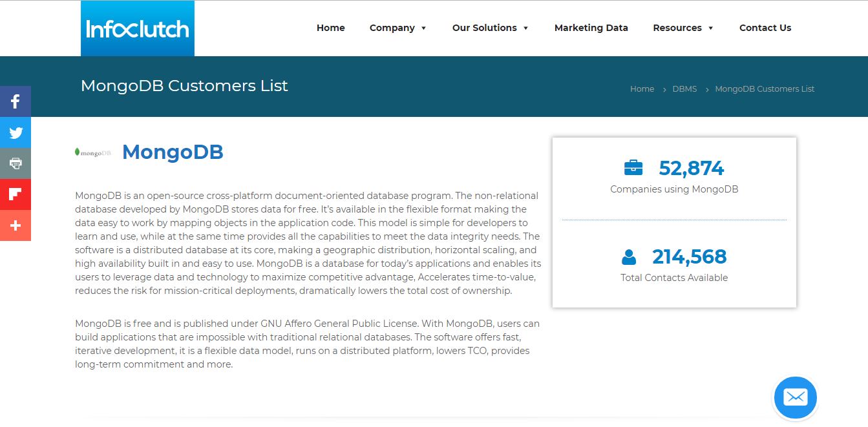Expand Resources dropdown arrow
This screenshot has width=868, height=427.
pyautogui.click(x=711, y=28)
